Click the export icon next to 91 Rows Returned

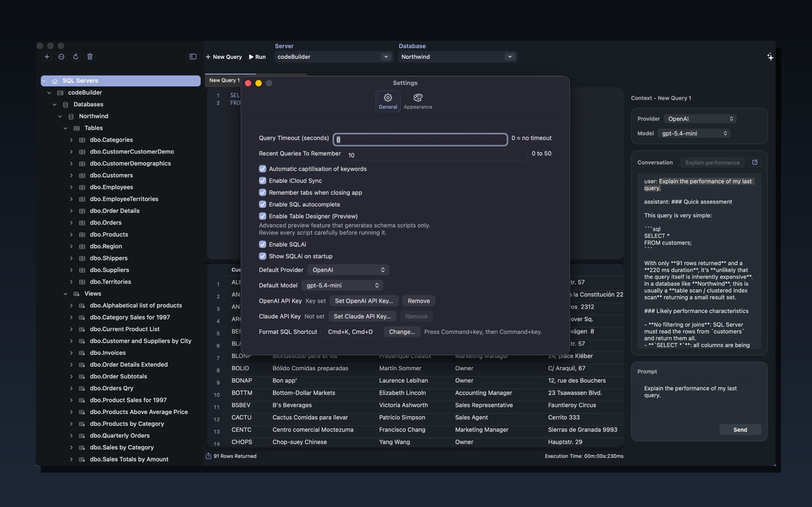pyautogui.click(x=208, y=456)
